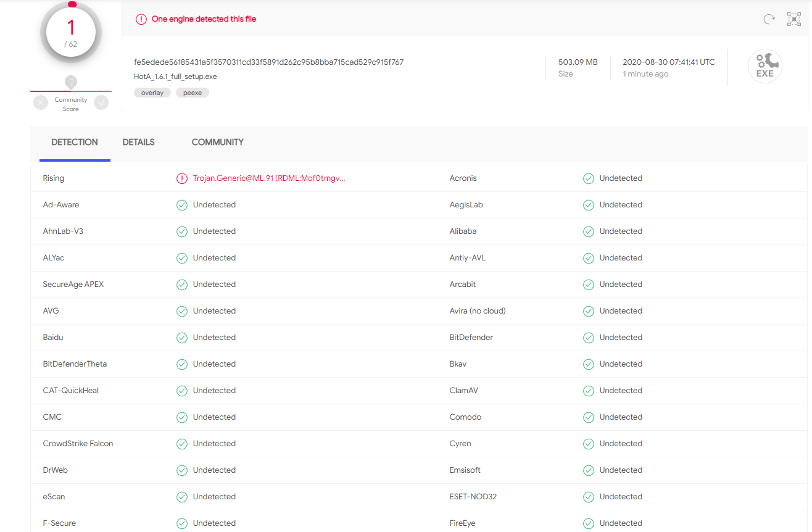The image size is (812, 532).
Task: Click the Community Score label
Action: [71, 104]
